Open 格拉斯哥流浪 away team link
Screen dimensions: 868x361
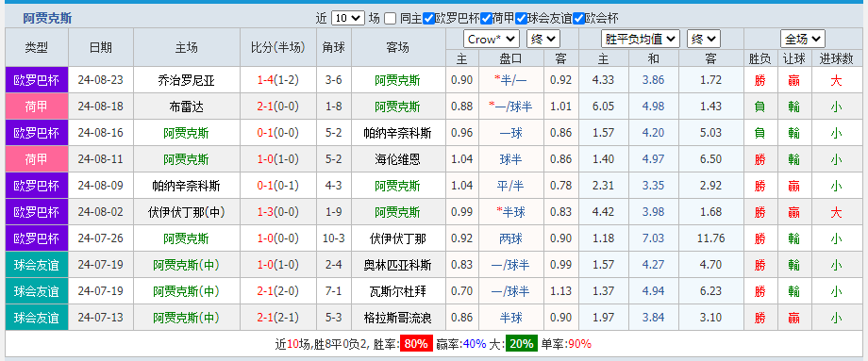(397, 318)
